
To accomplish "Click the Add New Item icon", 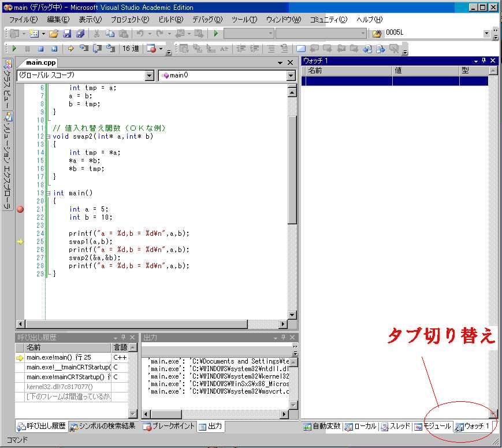I will tap(34, 34).
